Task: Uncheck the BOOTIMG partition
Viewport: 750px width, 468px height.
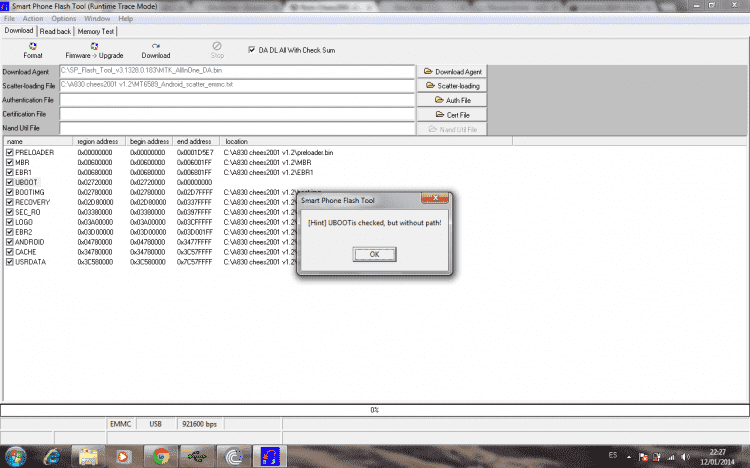Action: click(x=10, y=192)
